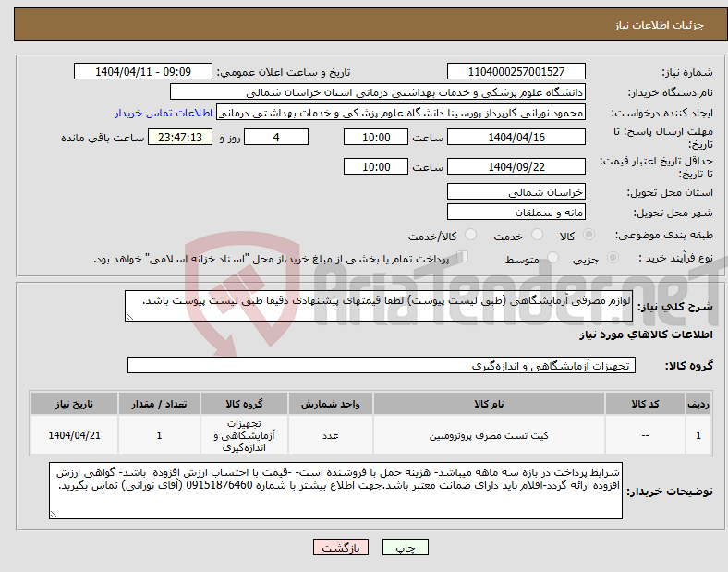Click the چاپ (print) button
Image resolution: width=728 pixels, height=572 pixels.
pos(405,547)
